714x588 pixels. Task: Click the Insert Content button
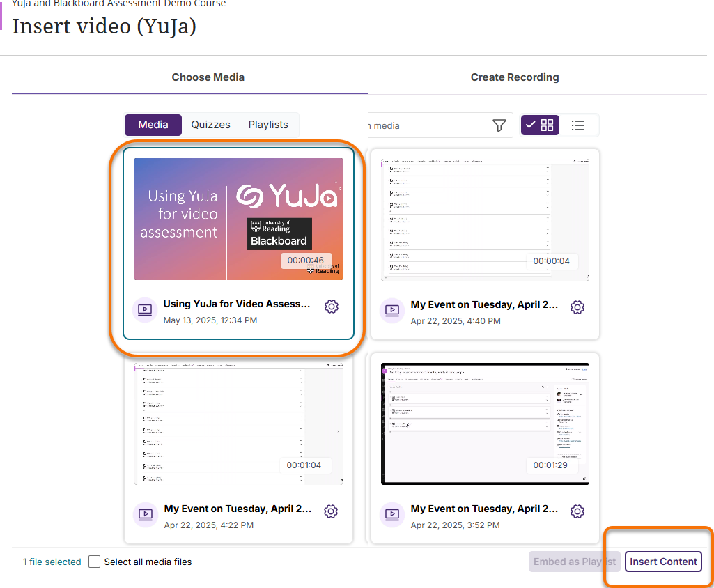point(662,562)
